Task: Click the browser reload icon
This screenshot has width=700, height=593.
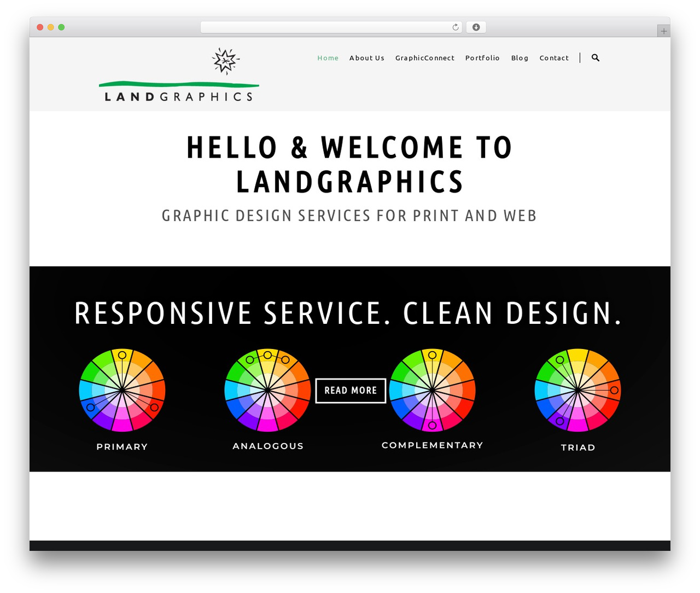Action: [x=456, y=27]
